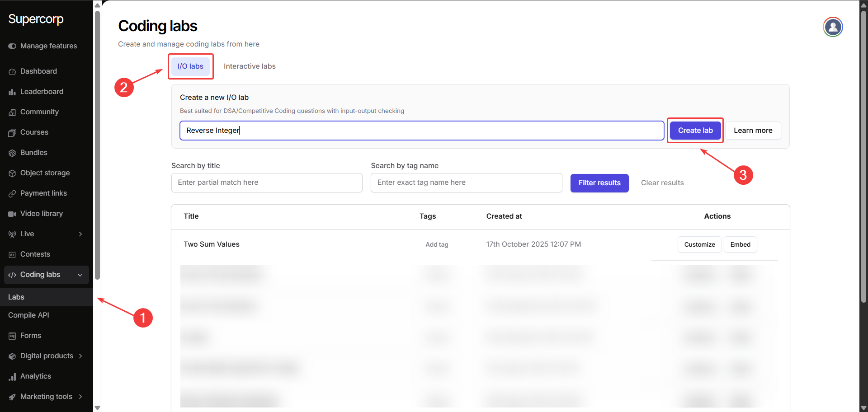Screen dimensions: 868x412
Task: Click Customize for Two Sum Values
Action: coord(699,244)
